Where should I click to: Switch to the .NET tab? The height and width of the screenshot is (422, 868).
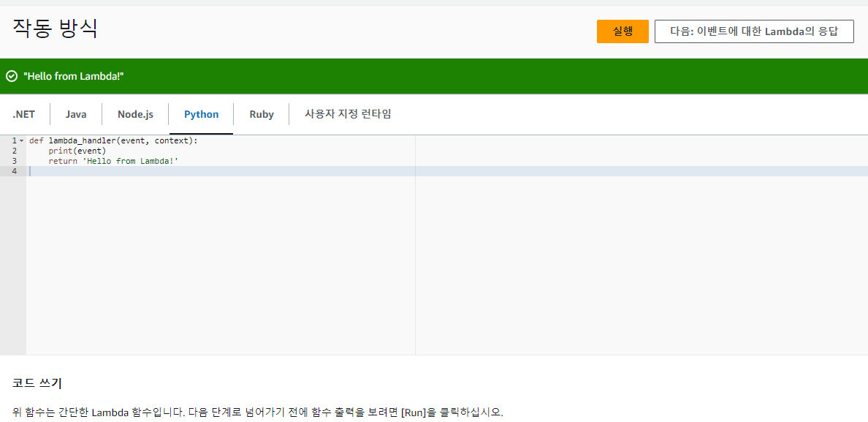(x=24, y=114)
